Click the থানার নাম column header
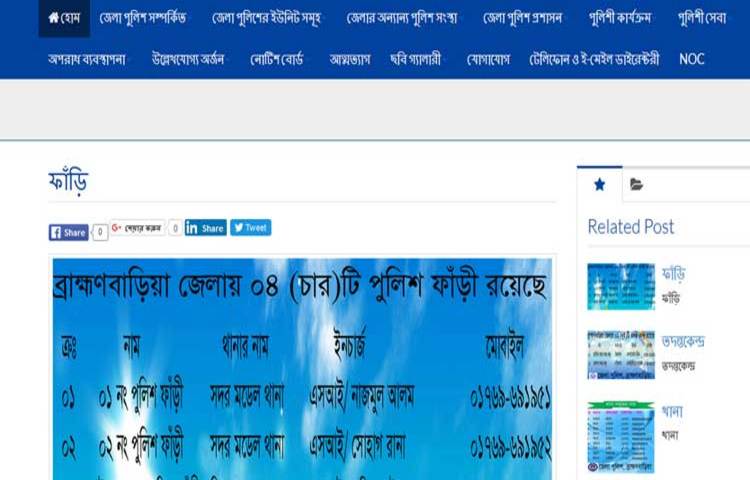The image size is (750, 480). pyautogui.click(x=245, y=346)
